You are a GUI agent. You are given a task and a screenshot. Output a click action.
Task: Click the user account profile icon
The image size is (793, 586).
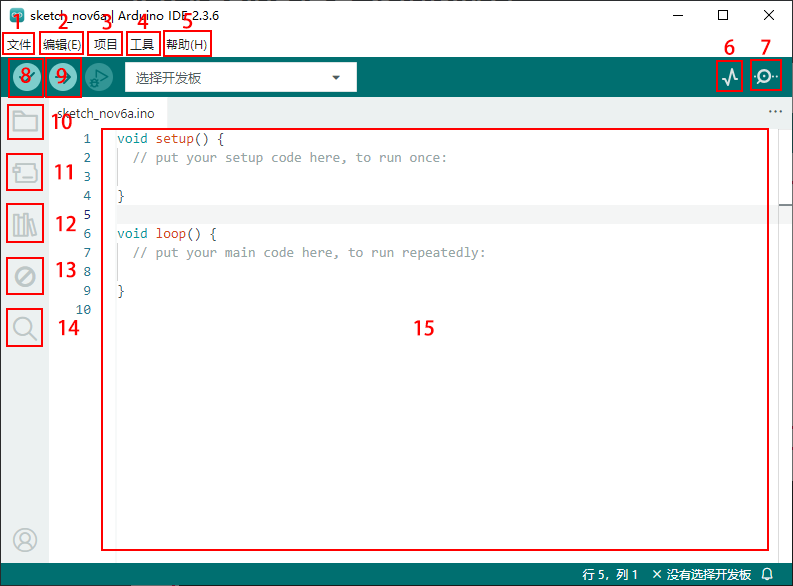coord(25,540)
